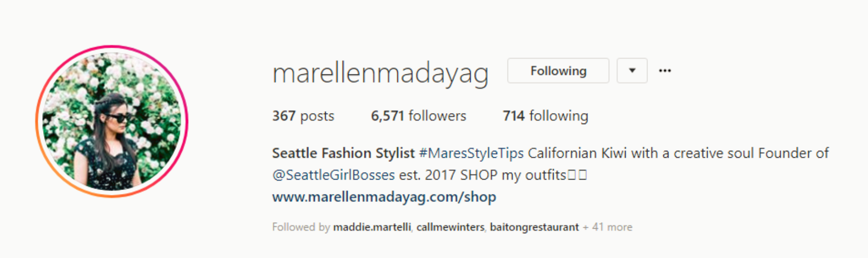Open the three-dots profile options icon
Screen dimensions: 868x258
pos(665,70)
